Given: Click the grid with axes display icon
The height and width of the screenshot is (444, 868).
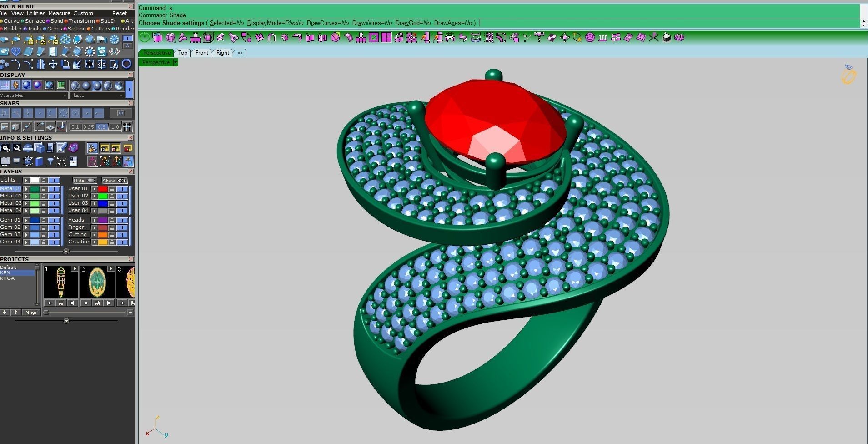Looking at the screenshot, I should [x=5, y=85].
